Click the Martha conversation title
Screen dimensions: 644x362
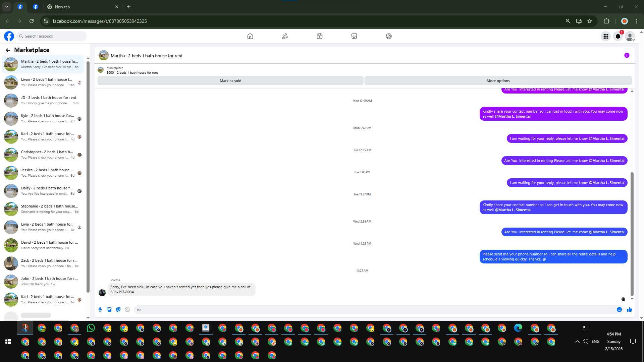point(147,56)
